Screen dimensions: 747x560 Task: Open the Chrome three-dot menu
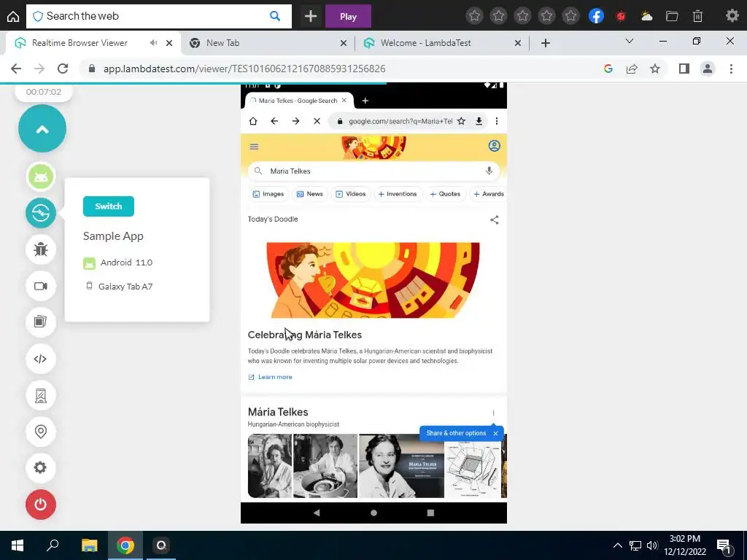pyautogui.click(x=731, y=69)
